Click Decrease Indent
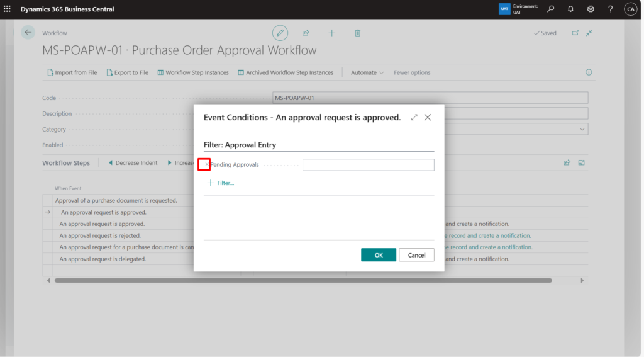The width and height of the screenshot is (644, 357). [x=133, y=163]
